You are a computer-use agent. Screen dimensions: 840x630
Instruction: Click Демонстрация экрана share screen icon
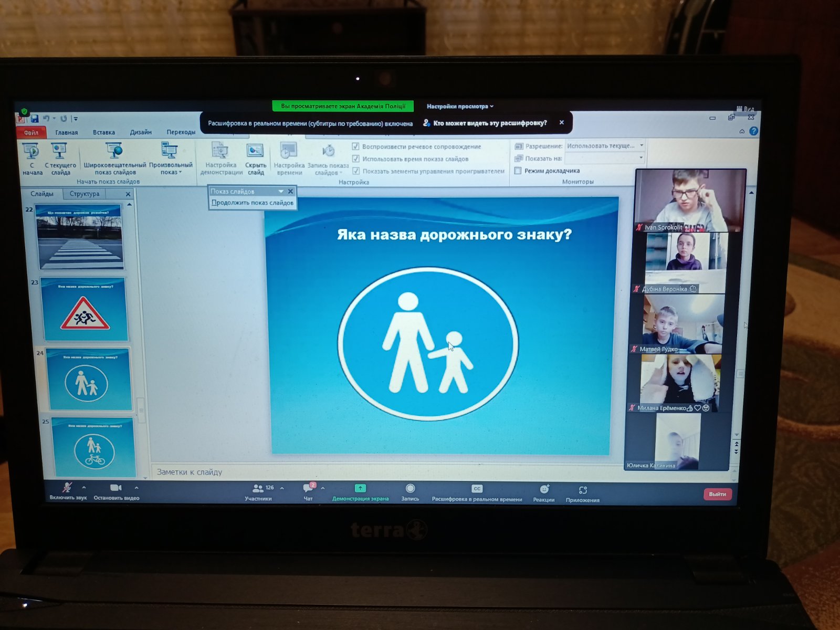[x=360, y=488]
